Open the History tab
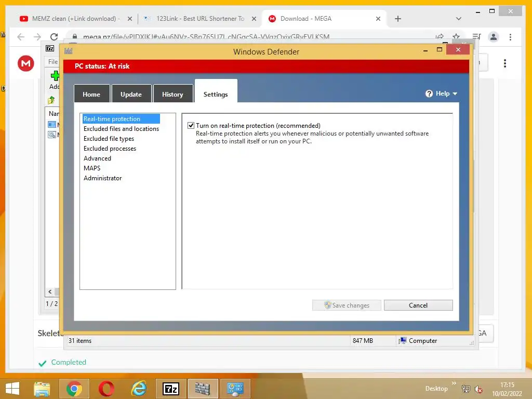The image size is (532, 399). pyautogui.click(x=172, y=94)
